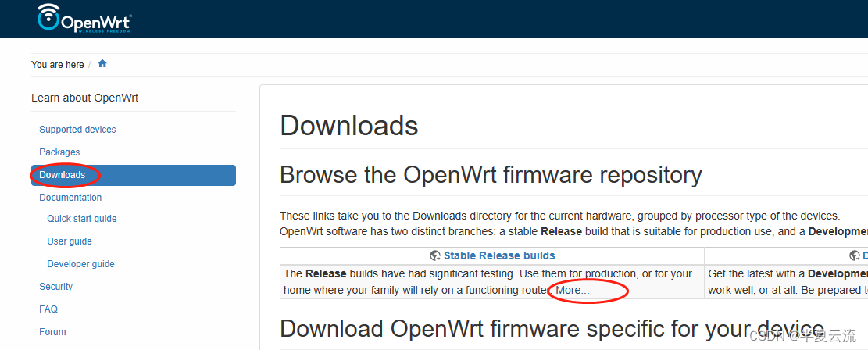Viewport: 868px width, 350px height.
Task: Follow Stable Release builds link
Action: [499, 255]
